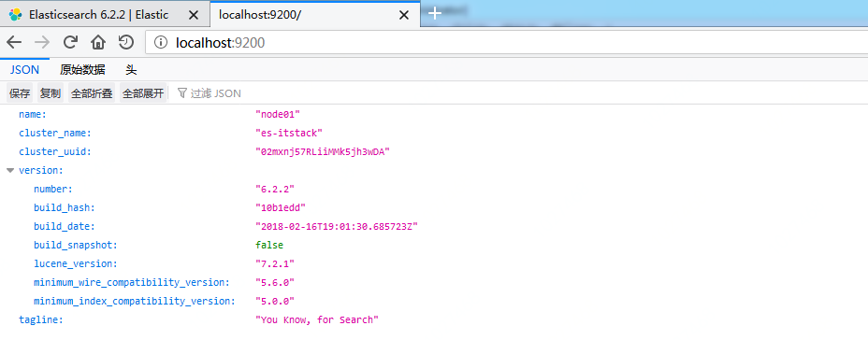Open the 头 headers tab
The width and height of the screenshot is (868, 340).
pyautogui.click(x=131, y=70)
